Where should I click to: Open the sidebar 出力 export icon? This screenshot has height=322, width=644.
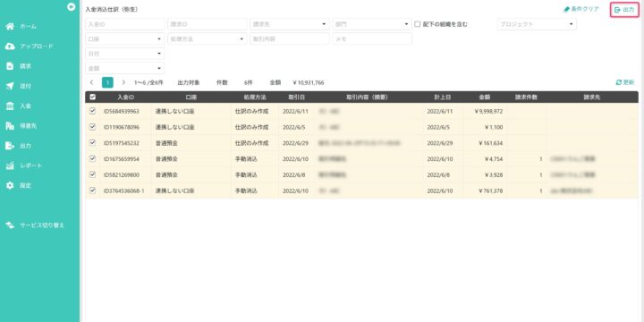(10, 146)
